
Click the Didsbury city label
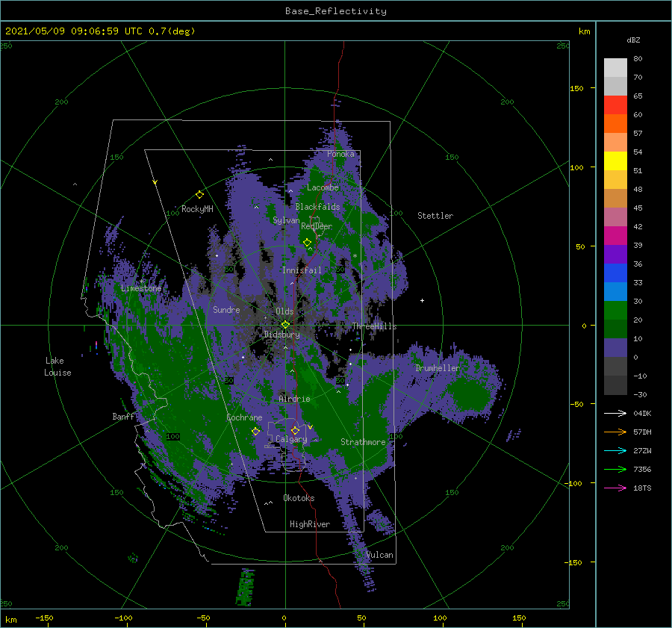[281, 335]
